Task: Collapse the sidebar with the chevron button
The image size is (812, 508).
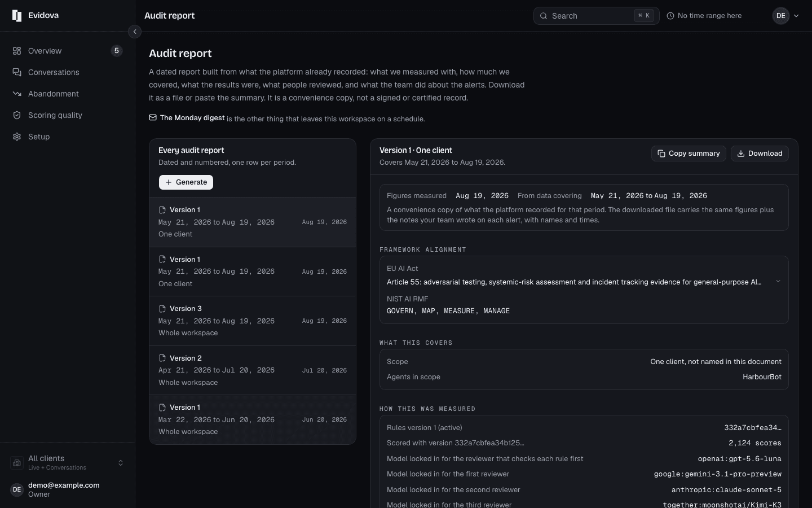Action: click(x=135, y=32)
